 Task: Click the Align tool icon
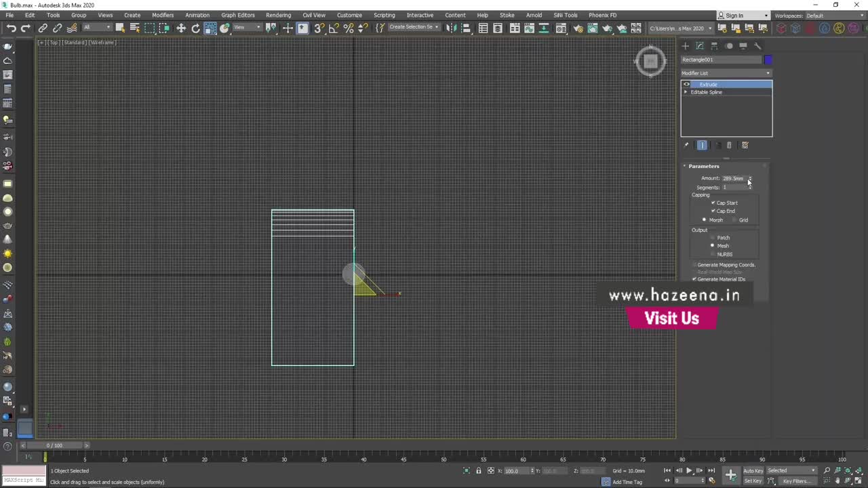466,28
